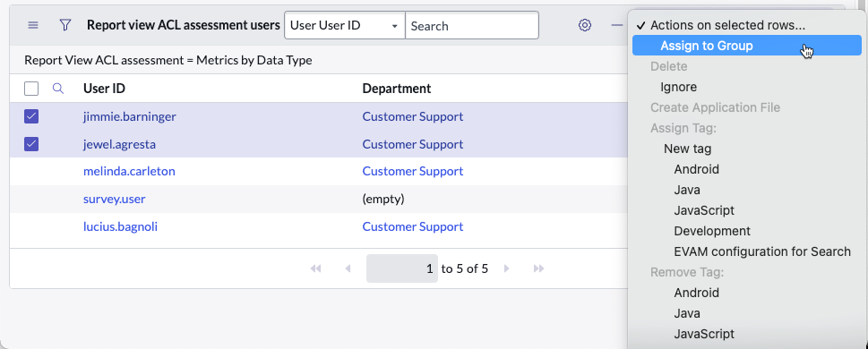The width and height of the screenshot is (868, 349).
Task: Open the filter funnel icon
Action: click(x=65, y=25)
